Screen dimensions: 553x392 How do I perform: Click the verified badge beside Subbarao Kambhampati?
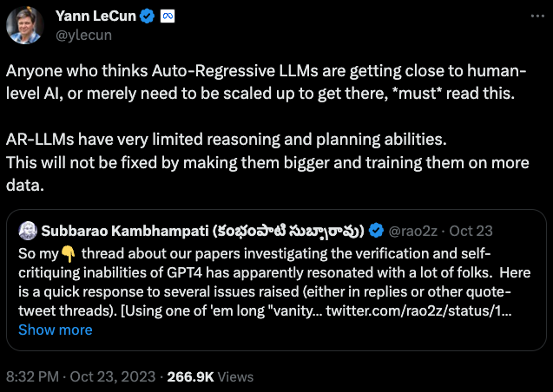(376, 230)
